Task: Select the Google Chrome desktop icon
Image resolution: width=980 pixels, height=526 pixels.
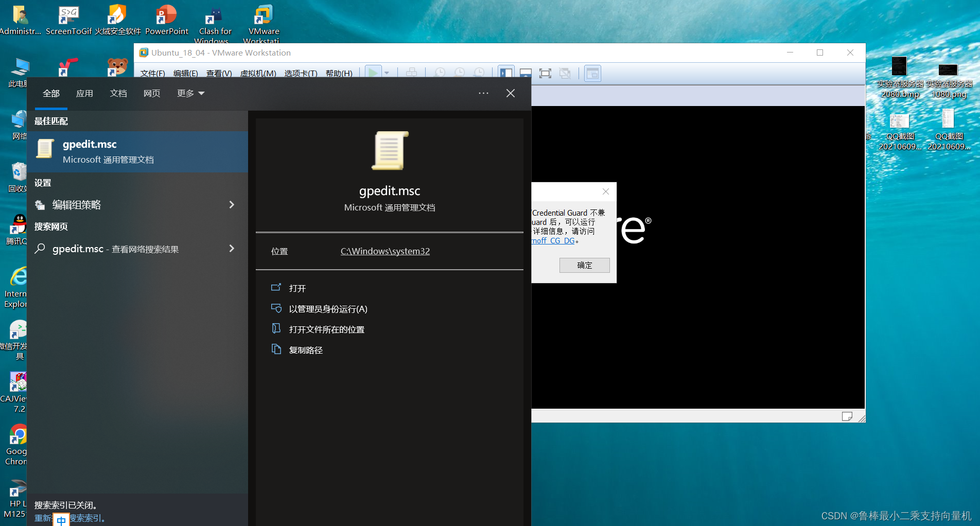Action: pos(16,445)
